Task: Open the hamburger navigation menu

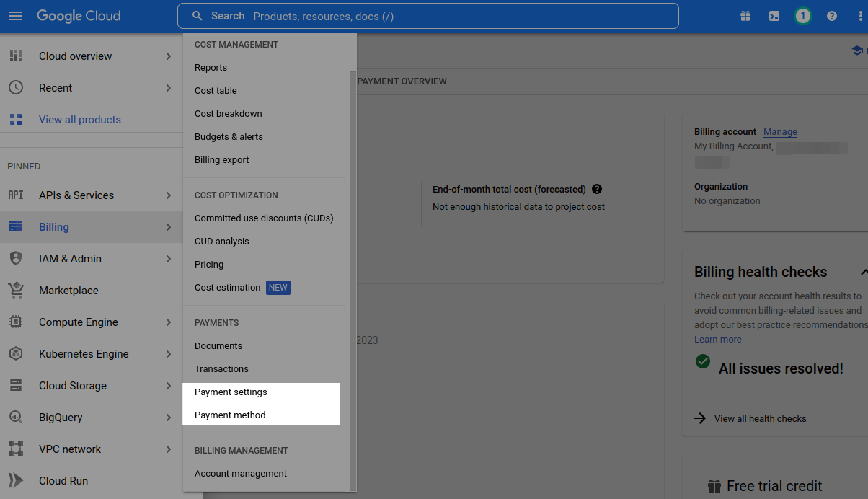Action: (x=16, y=16)
